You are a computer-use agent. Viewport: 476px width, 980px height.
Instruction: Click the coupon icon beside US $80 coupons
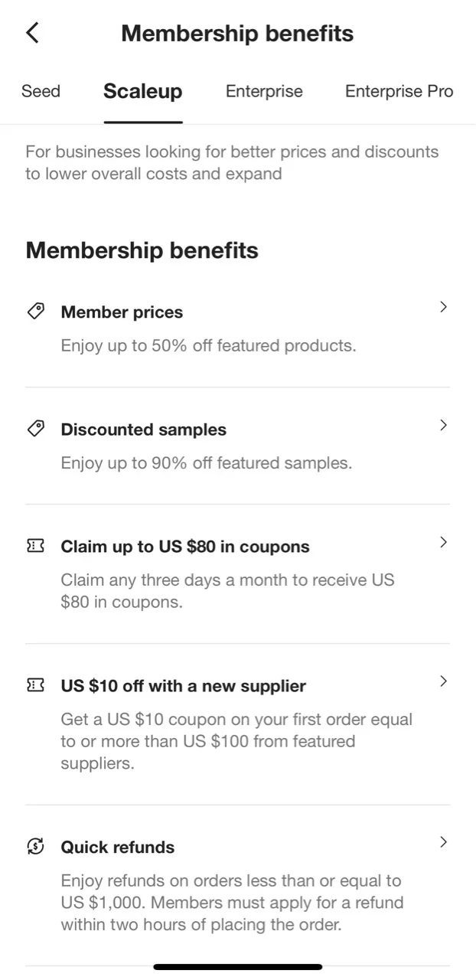35,545
